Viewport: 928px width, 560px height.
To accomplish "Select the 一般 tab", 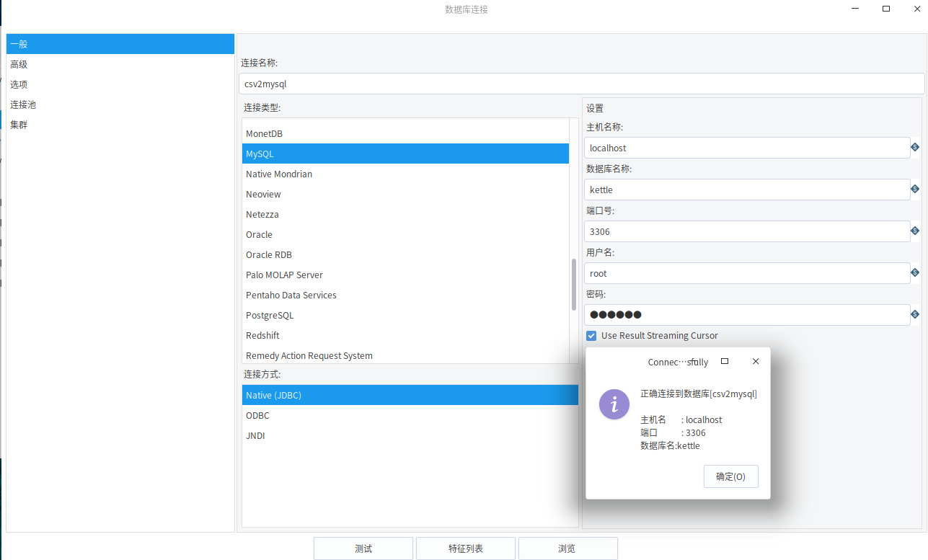I will (18, 43).
